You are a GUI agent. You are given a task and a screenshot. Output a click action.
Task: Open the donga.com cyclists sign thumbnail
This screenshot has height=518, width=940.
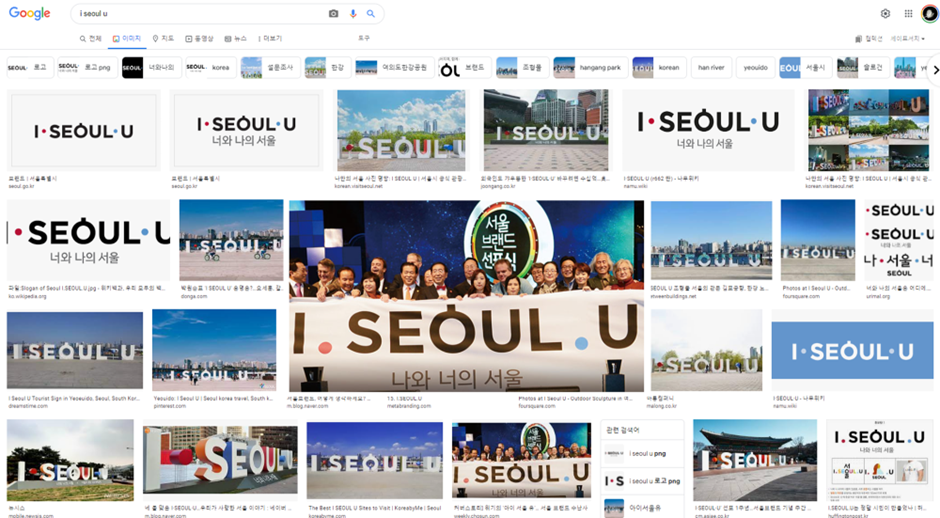pyautogui.click(x=231, y=240)
